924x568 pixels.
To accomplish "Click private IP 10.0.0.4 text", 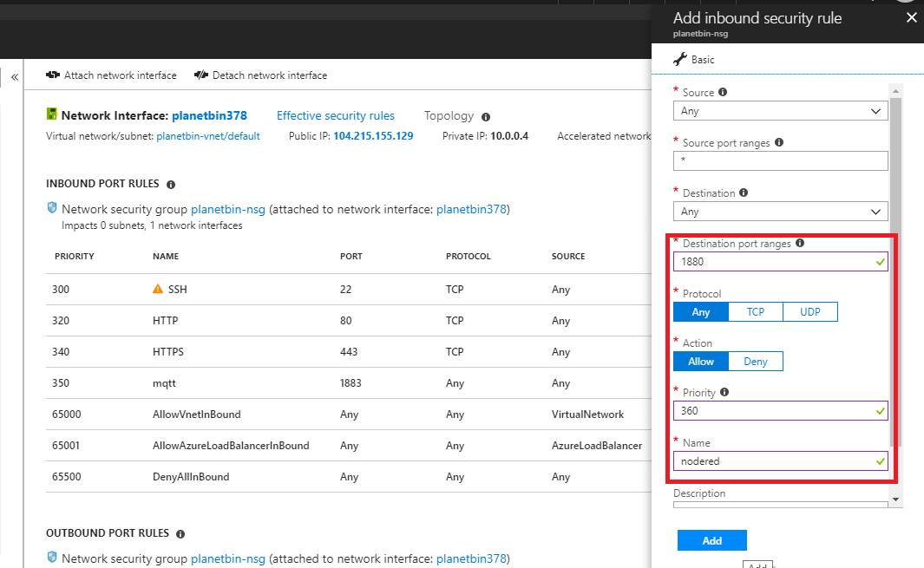I will click(509, 136).
